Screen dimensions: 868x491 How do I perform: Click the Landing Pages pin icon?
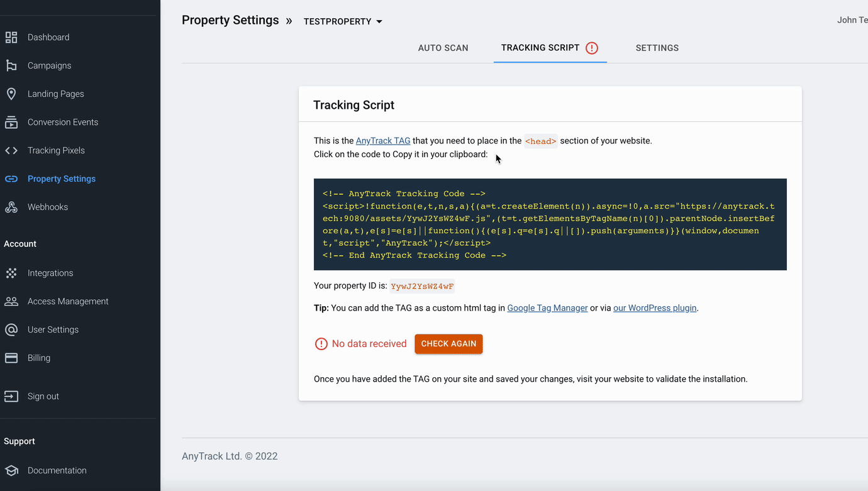click(x=11, y=94)
